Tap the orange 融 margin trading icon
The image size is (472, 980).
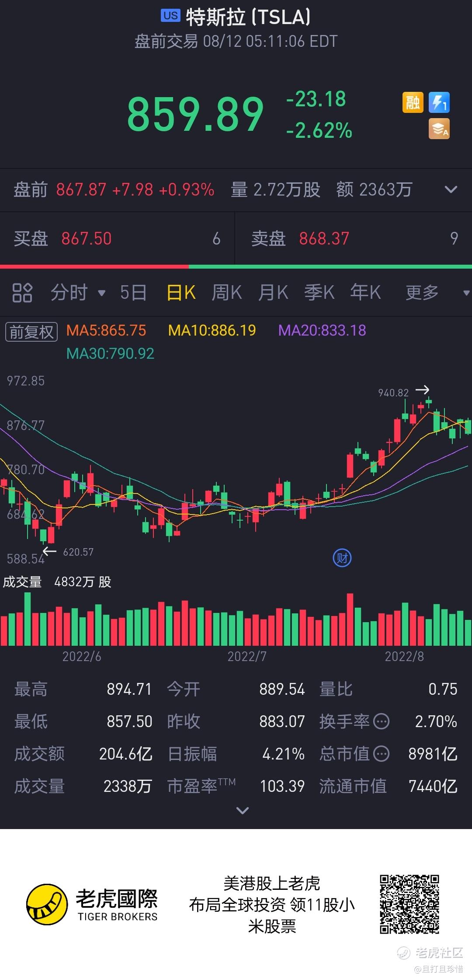pos(413,103)
